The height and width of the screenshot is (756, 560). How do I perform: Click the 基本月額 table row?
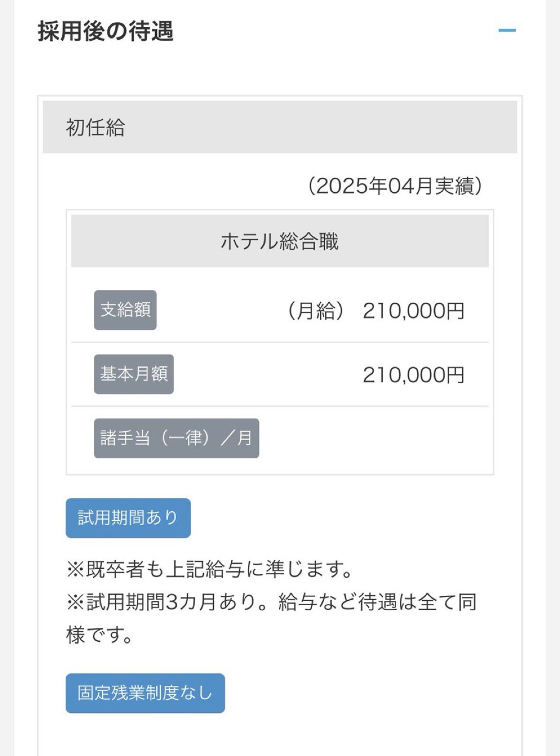point(280,374)
